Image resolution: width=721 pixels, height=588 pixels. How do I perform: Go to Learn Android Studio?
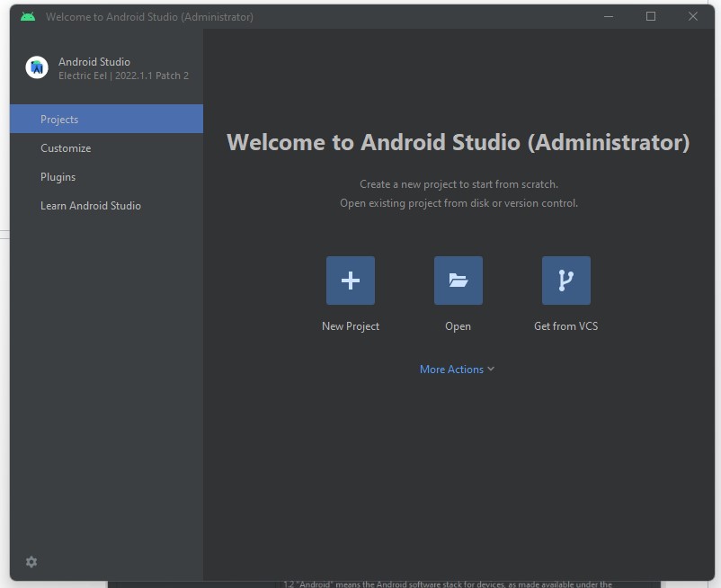tap(106, 206)
